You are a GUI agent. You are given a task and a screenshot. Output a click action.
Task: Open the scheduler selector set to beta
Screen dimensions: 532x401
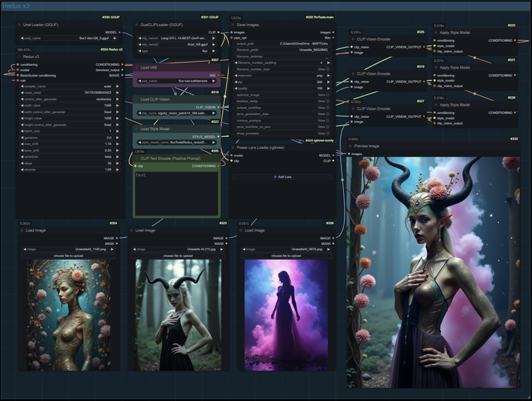(70, 157)
